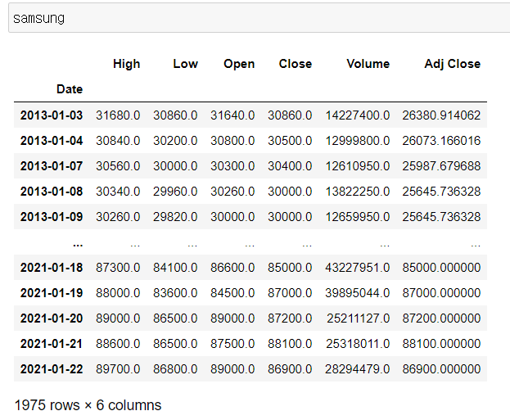The width and height of the screenshot is (510, 420).
Task: Click Volume value 43227951.0
Action: click(358, 268)
